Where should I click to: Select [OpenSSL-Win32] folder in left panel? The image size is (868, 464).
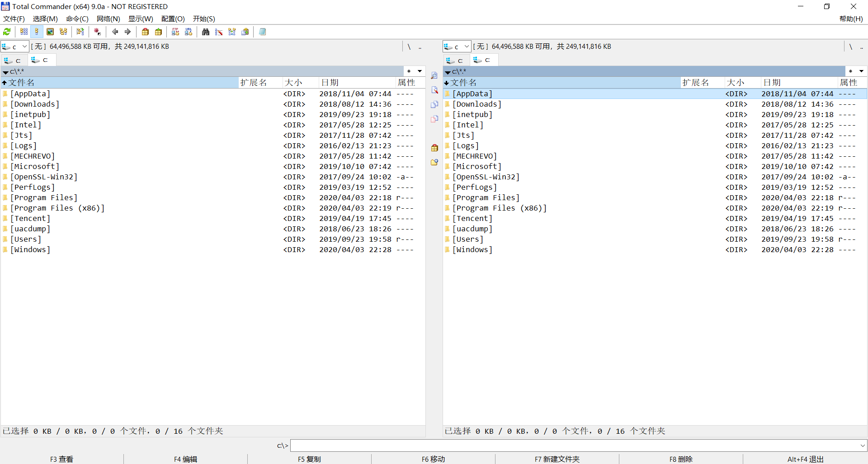pyautogui.click(x=212, y=177)
